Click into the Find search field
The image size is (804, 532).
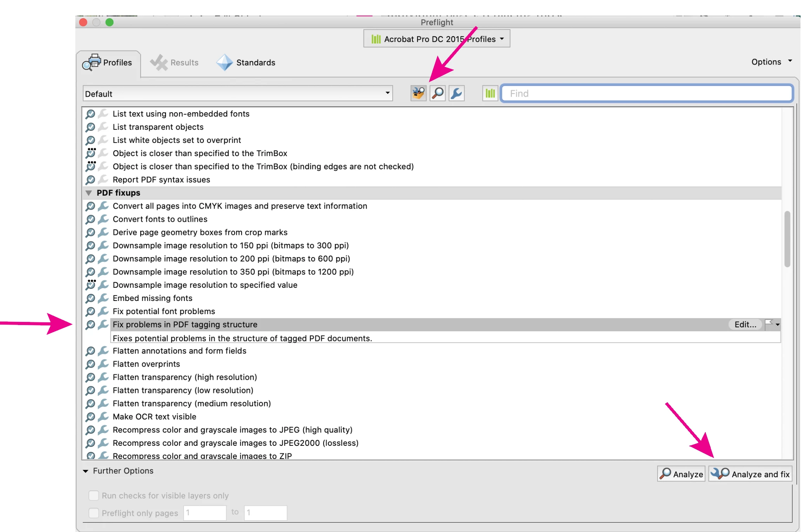(x=646, y=94)
